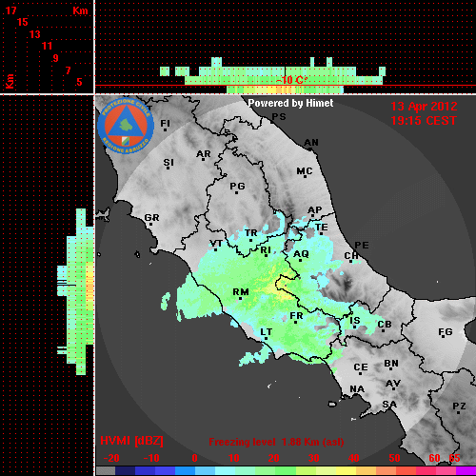The width and height of the screenshot is (476, 476).
Task: Click the SI city label
Action: (x=169, y=163)
